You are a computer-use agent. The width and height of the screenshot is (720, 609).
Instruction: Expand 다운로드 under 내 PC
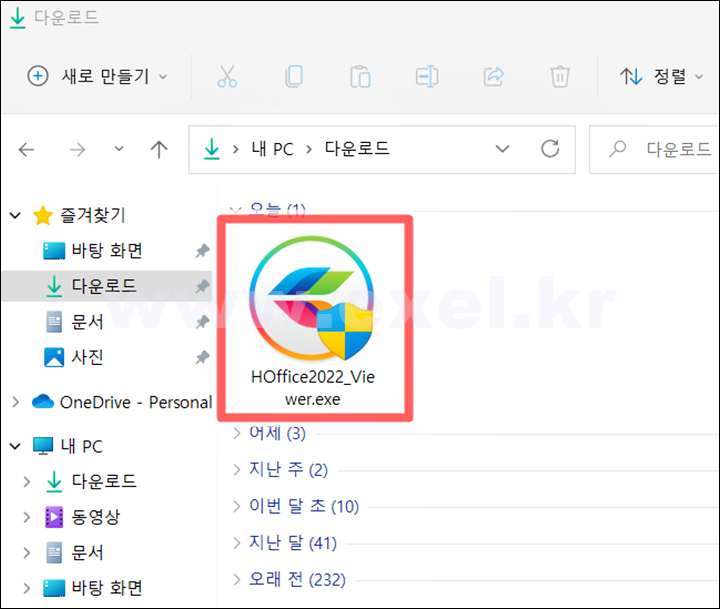point(27,481)
